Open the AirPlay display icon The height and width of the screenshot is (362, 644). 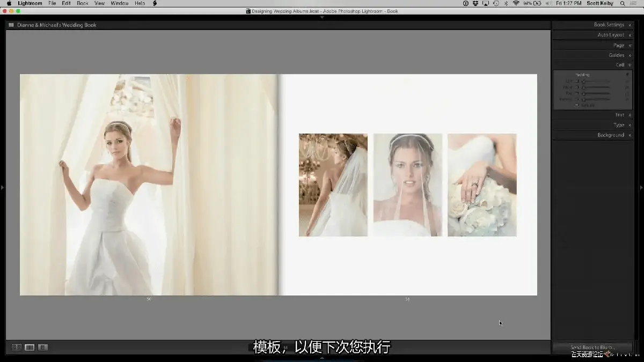(x=486, y=3)
